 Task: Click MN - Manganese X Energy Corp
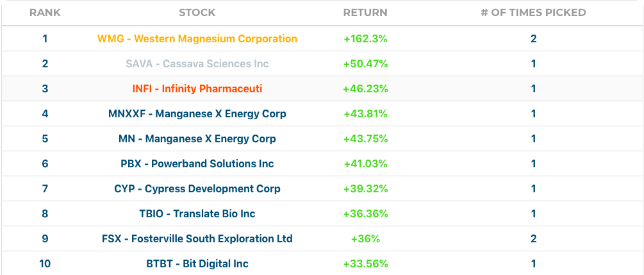click(197, 138)
